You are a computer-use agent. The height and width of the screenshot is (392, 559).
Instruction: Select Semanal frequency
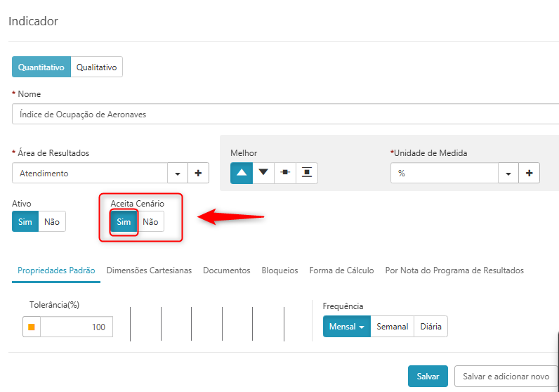point(392,327)
